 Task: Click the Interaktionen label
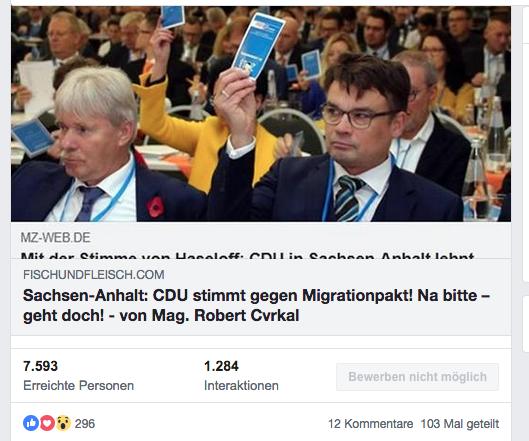tap(241, 386)
